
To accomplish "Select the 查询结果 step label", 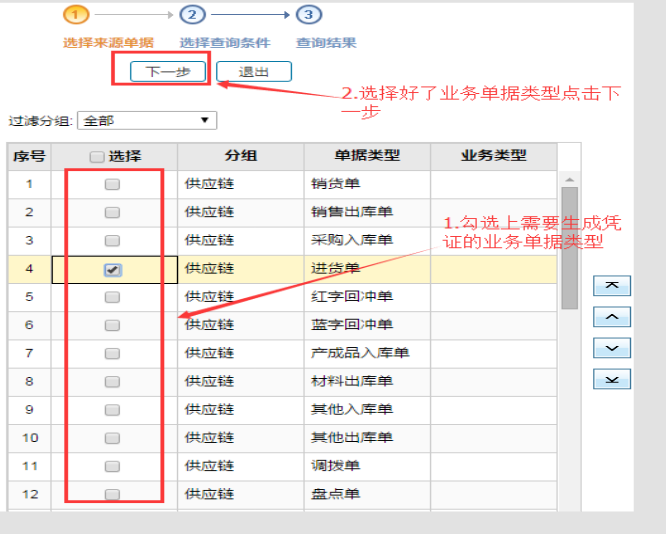I will point(326,43).
